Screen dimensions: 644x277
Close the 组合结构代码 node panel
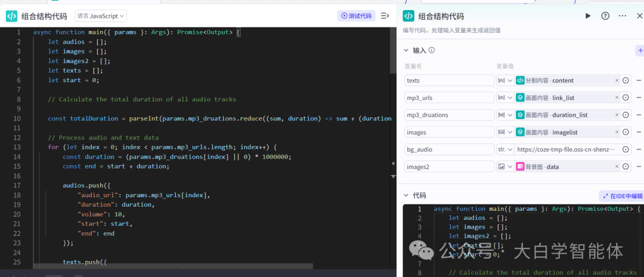[639, 16]
